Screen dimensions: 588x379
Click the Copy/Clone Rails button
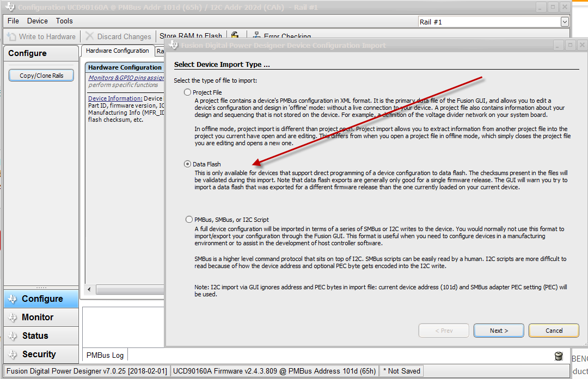41,75
